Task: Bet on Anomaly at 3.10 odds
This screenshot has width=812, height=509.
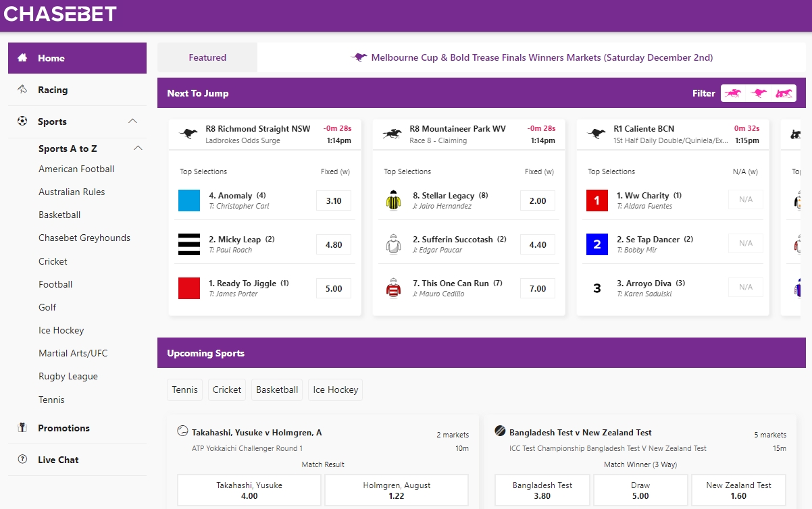Action: [334, 200]
